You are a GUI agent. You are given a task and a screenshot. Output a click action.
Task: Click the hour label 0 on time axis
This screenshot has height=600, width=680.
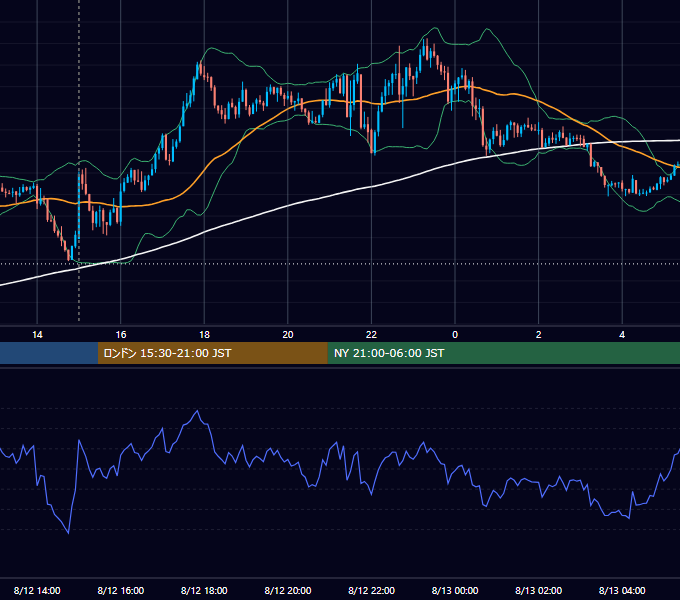(x=455, y=335)
